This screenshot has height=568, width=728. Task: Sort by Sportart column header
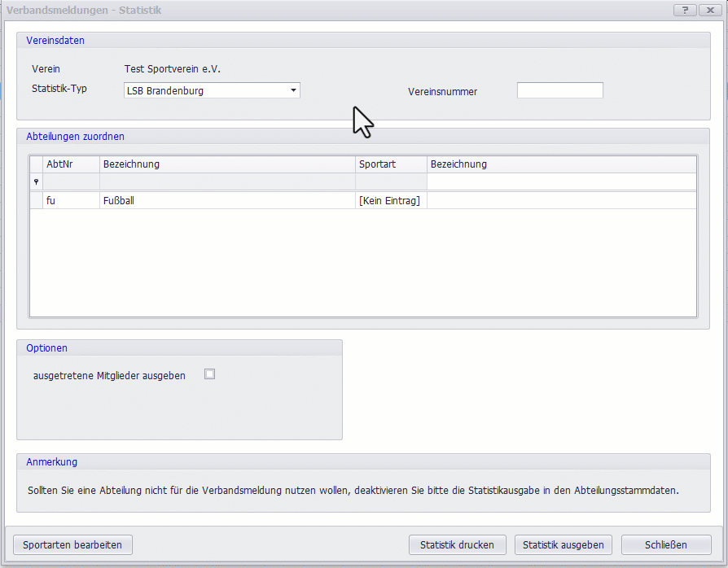click(x=390, y=164)
